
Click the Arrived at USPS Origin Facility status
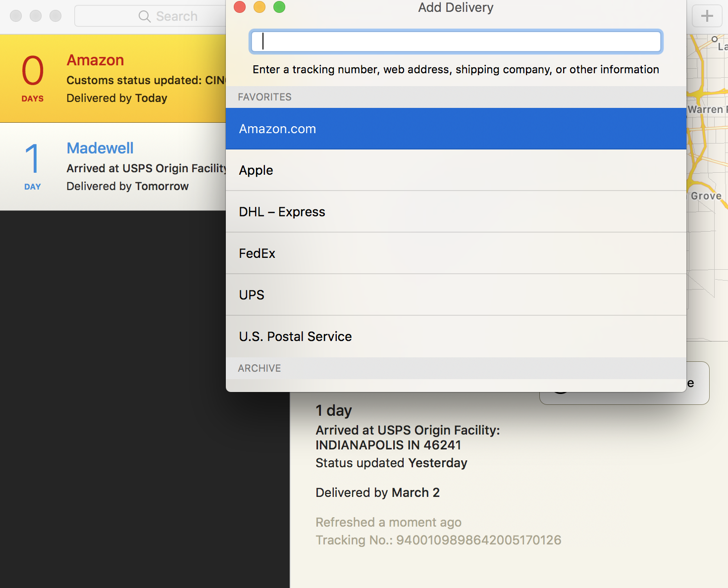[x=408, y=438]
